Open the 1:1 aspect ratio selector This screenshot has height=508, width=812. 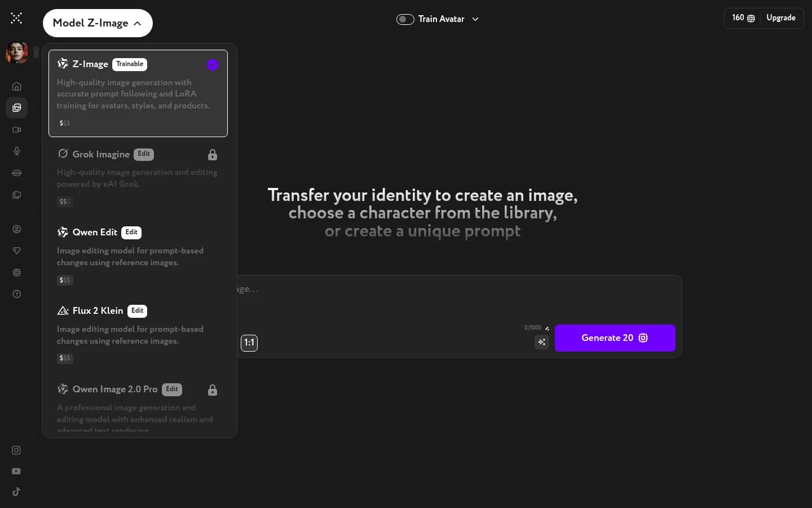(x=249, y=343)
